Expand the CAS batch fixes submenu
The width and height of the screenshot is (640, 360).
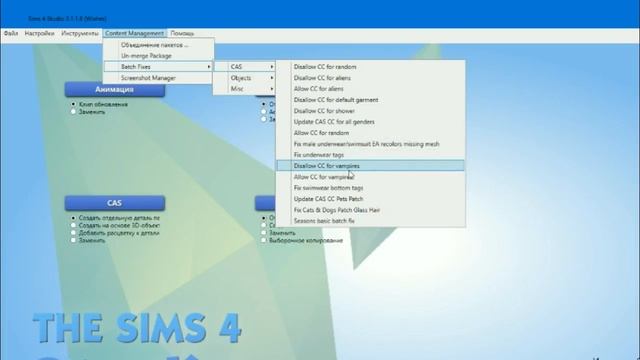(x=244, y=67)
